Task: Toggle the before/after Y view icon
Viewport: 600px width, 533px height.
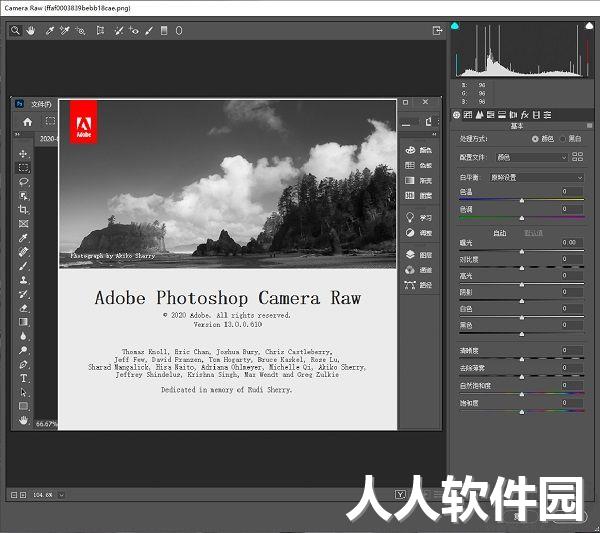Action: [x=400, y=495]
